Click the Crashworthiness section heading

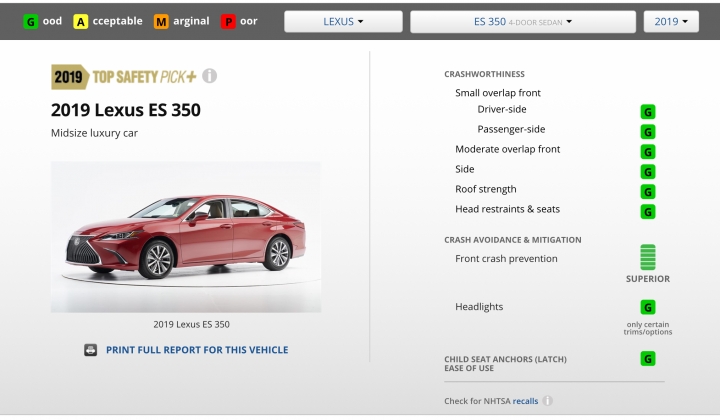(484, 74)
